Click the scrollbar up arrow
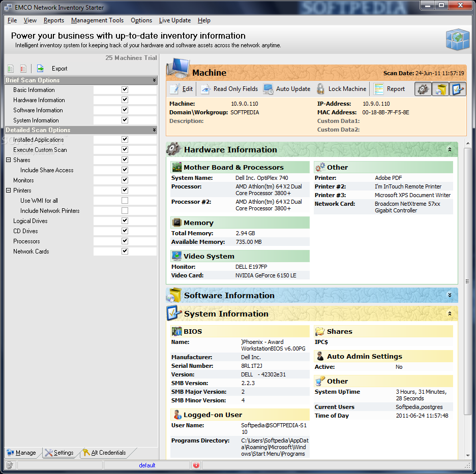This screenshot has width=476, height=474. [467, 143]
